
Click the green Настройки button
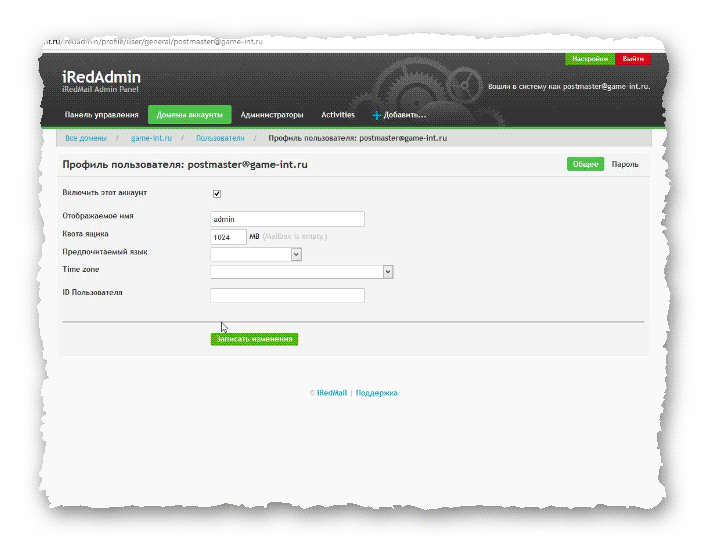pyautogui.click(x=590, y=59)
